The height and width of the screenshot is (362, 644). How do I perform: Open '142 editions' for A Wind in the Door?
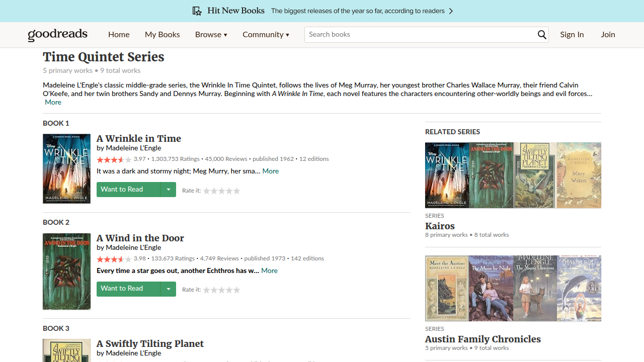[x=307, y=258]
